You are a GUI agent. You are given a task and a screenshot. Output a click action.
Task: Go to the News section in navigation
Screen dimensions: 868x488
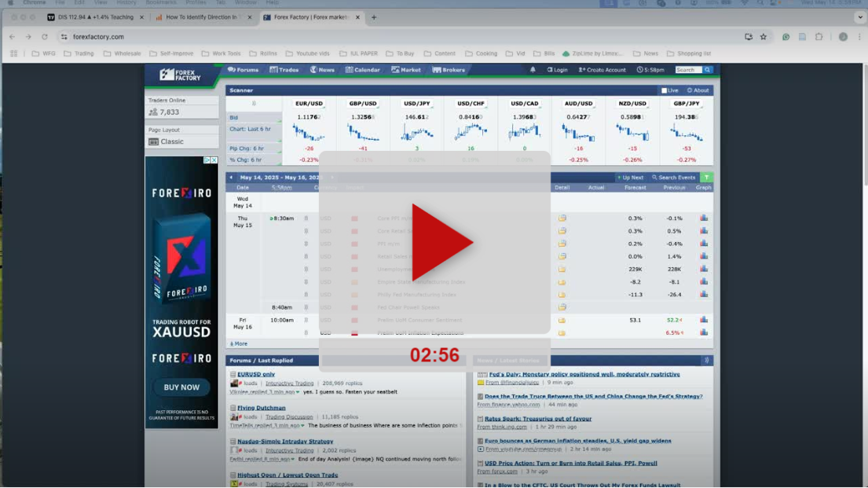pos(322,70)
